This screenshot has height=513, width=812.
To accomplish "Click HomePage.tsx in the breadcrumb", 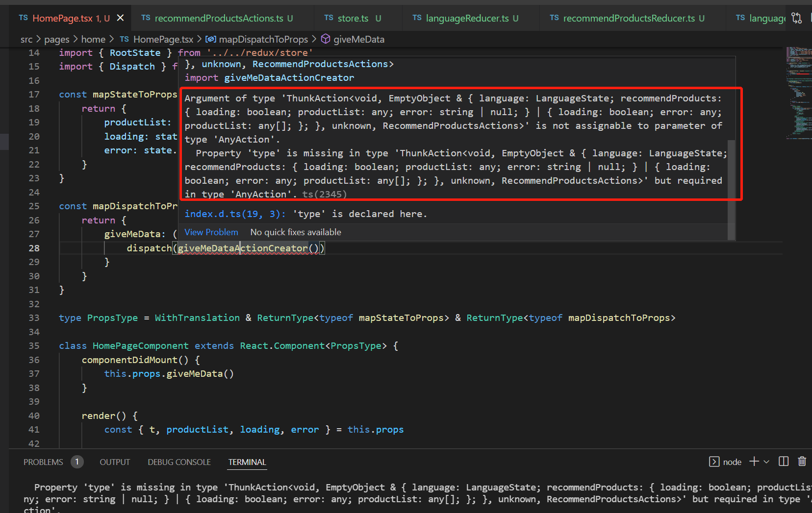I will click(x=163, y=39).
